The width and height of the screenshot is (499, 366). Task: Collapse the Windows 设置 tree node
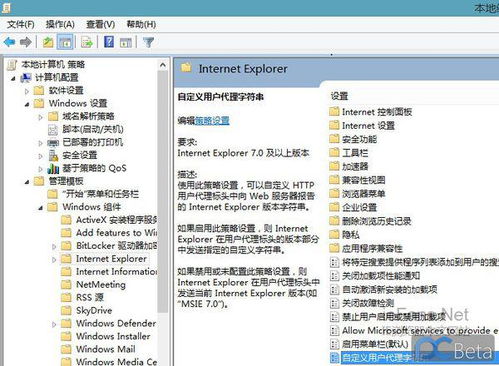27,104
